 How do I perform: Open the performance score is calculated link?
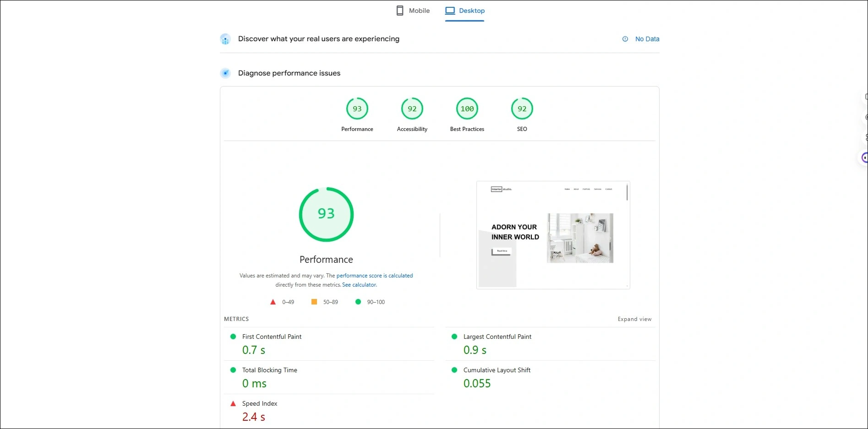click(374, 275)
